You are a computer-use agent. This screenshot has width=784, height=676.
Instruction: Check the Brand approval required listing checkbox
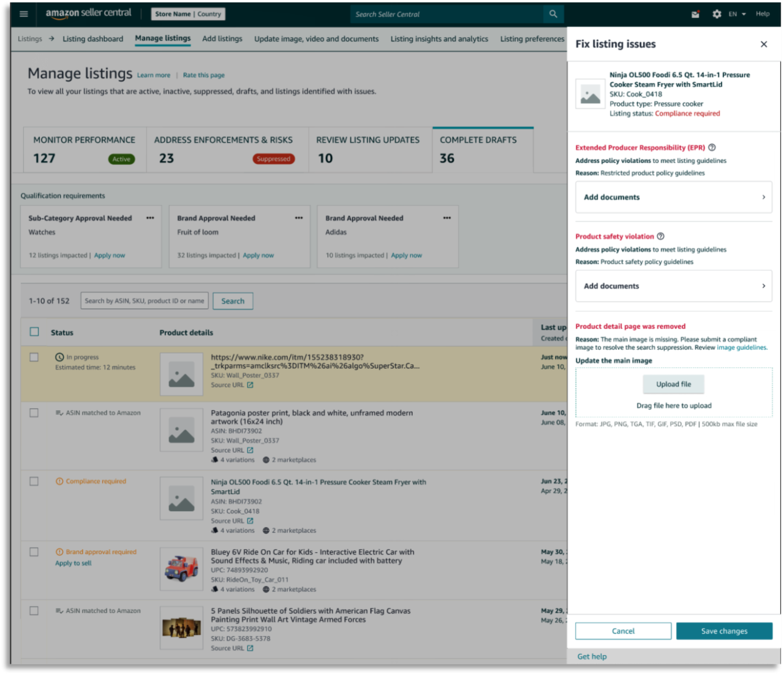point(34,552)
